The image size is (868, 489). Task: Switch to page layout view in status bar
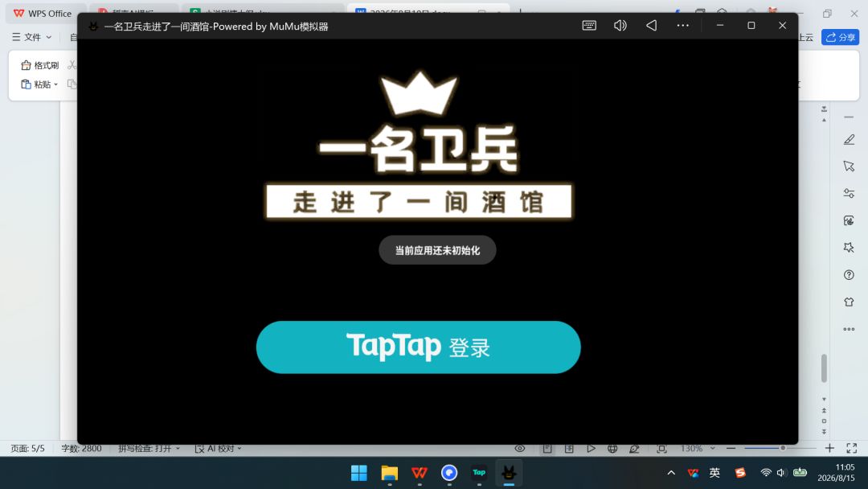tap(547, 449)
